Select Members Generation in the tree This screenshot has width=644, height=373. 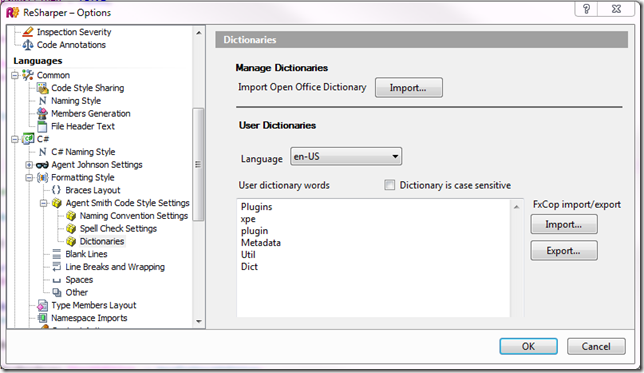(x=91, y=113)
